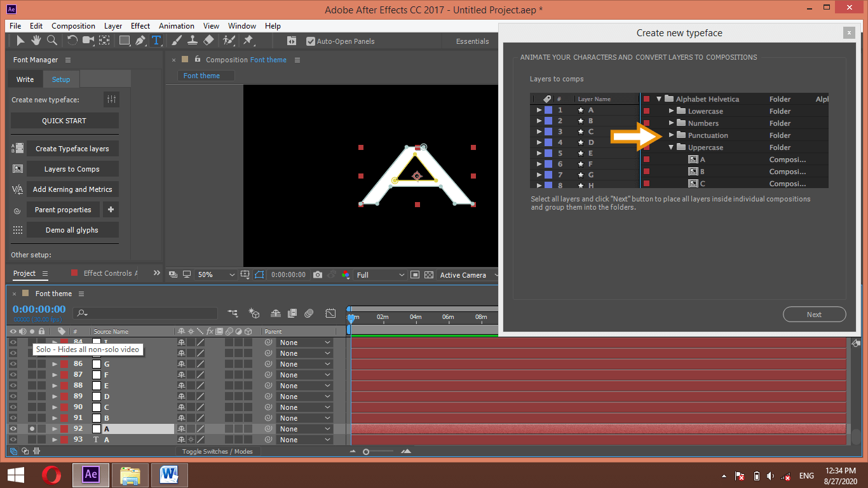Open the Graph Editor
Image resolution: width=868 pixels, height=488 pixels.
(x=330, y=313)
